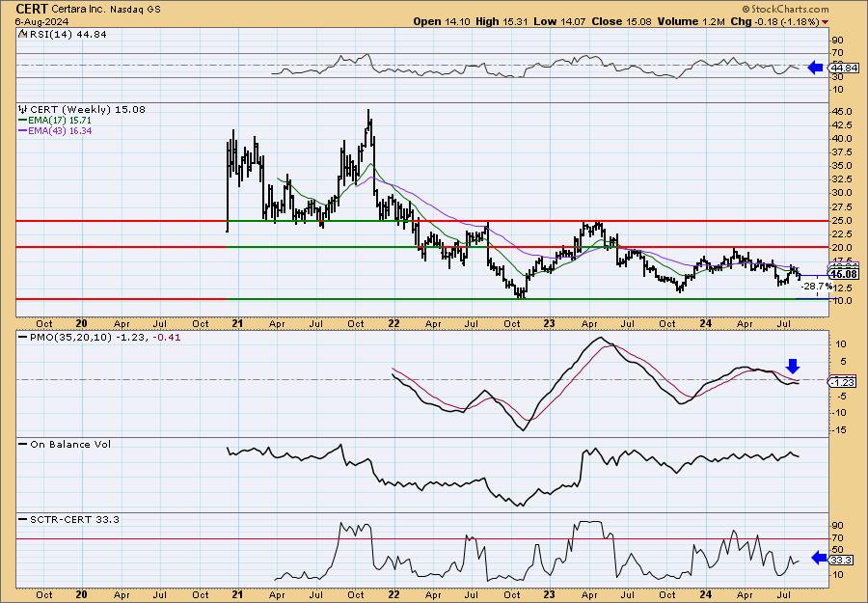868x603 pixels.
Task: Click the -28.7% annotation label
Action: pyautogui.click(x=817, y=287)
